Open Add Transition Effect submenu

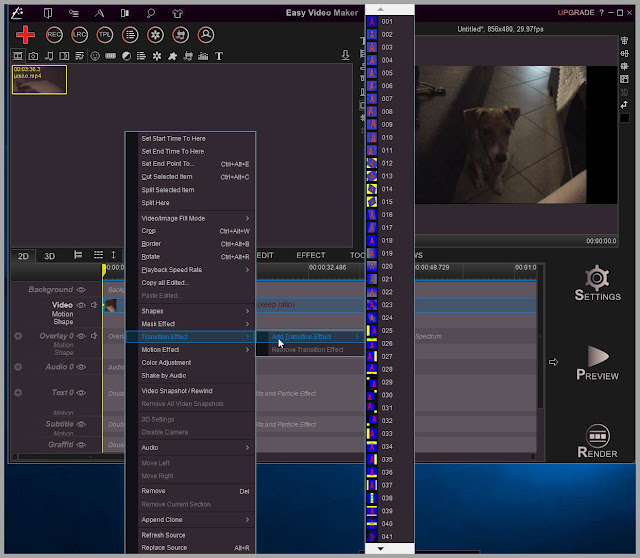click(x=310, y=337)
